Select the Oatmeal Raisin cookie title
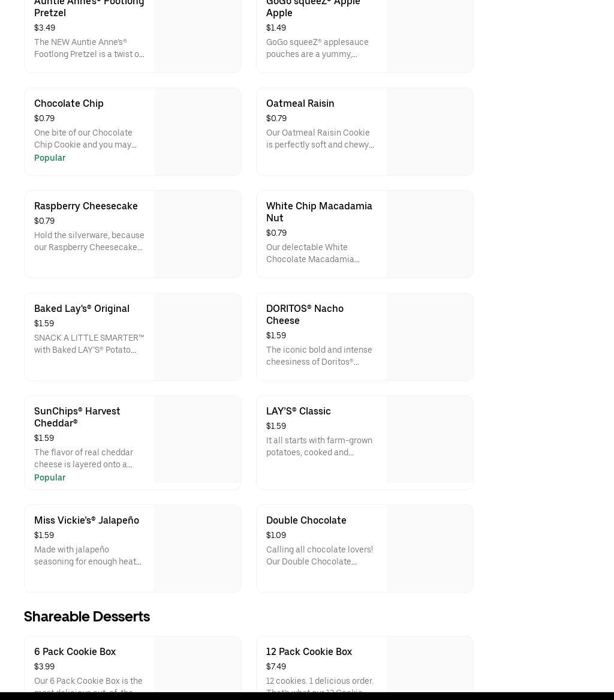 click(300, 104)
